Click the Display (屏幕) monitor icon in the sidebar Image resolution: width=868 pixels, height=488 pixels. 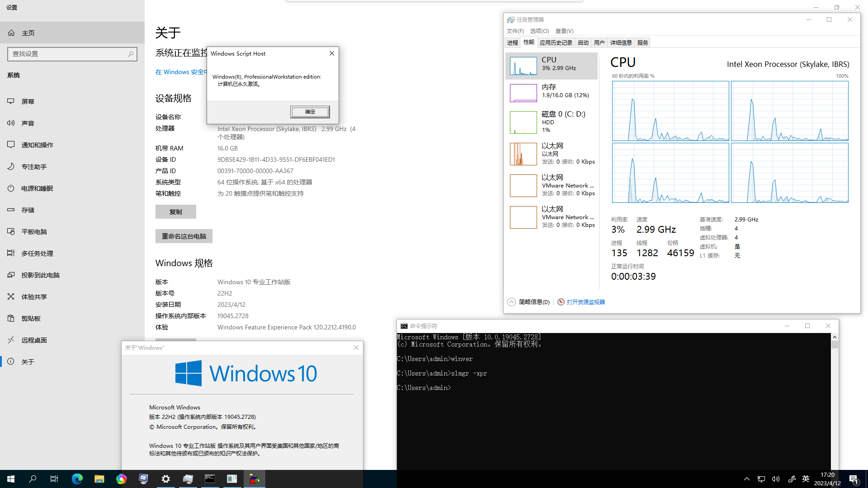click(11, 101)
